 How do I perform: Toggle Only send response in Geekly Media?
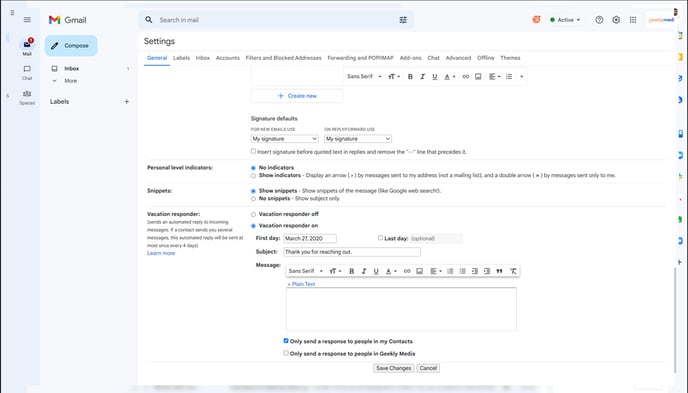coord(286,353)
